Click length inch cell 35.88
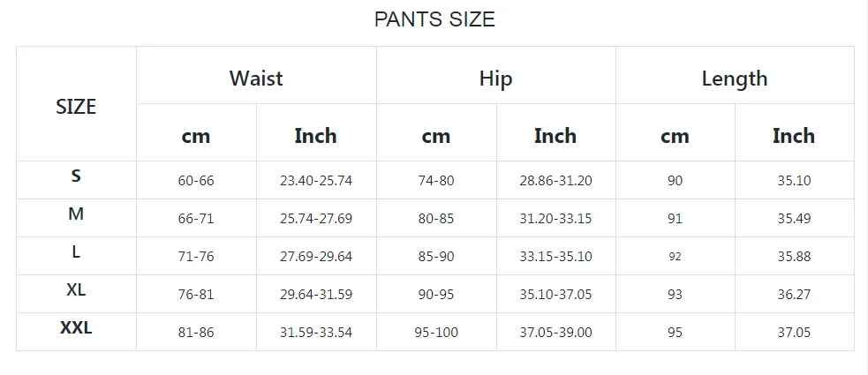Viewport: 868px width, 375px height. pos(795,256)
